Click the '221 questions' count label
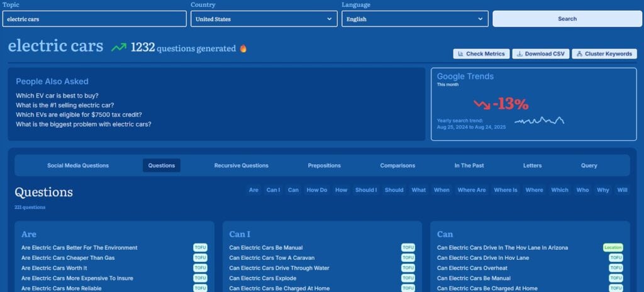Image resolution: width=644 pixels, height=292 pixels. (30, 207)
